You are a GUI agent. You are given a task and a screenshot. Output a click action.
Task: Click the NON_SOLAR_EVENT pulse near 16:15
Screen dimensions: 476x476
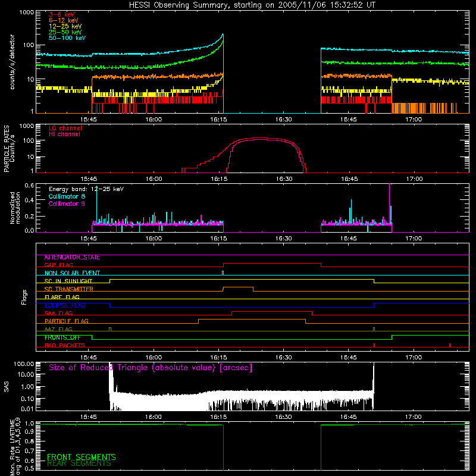tap(223, 273)
